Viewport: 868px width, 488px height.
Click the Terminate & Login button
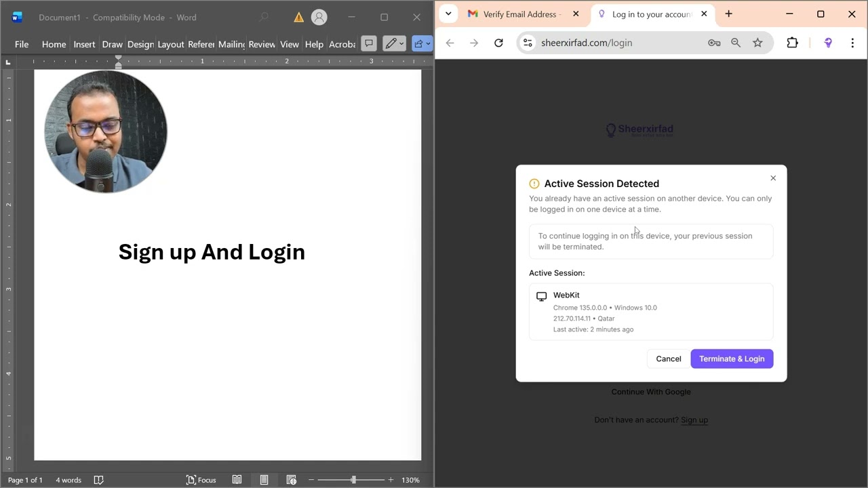[732, 359]
